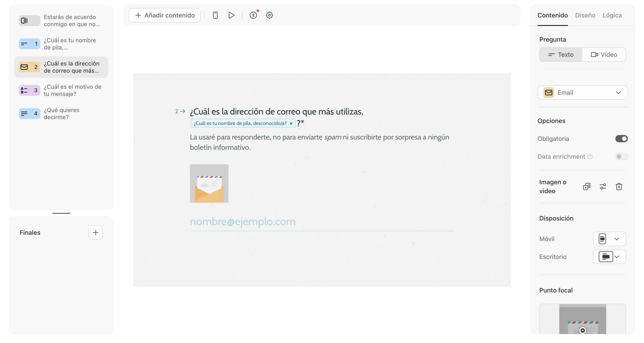
Task: Open the mobile preview icon
Action: click(215, 15)
